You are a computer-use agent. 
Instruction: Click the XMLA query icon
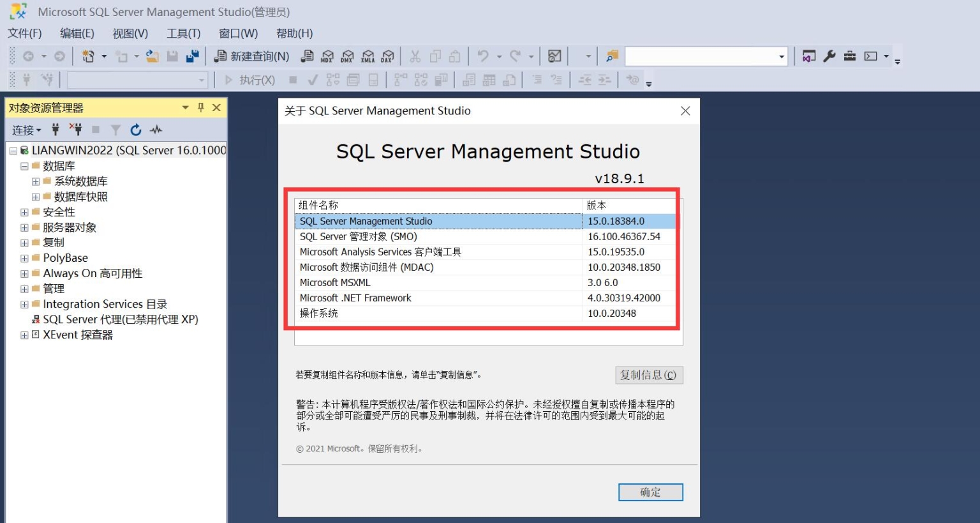[x=368, y=56]
